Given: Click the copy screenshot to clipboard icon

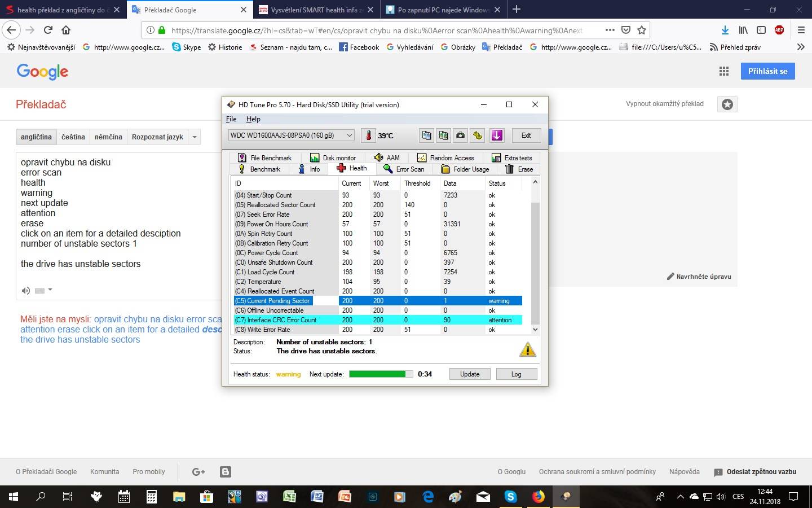Looking at the screenshot, I should (444, 135).
